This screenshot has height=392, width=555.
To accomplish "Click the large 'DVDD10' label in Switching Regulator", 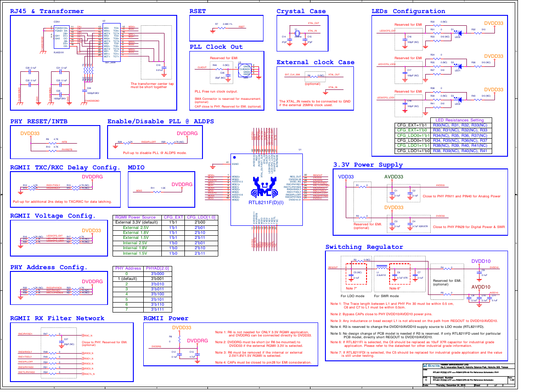I will pyautogui.click(x=481, y=261).
